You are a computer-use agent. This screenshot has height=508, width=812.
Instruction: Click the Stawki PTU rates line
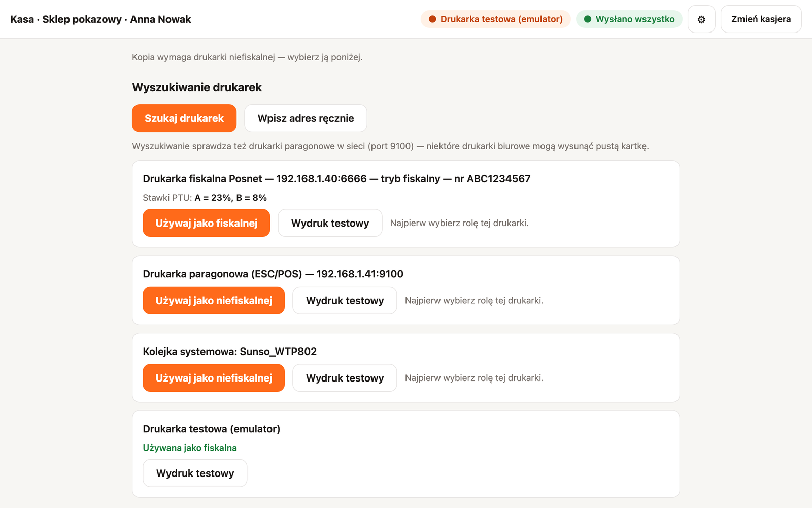coord(205,198)
